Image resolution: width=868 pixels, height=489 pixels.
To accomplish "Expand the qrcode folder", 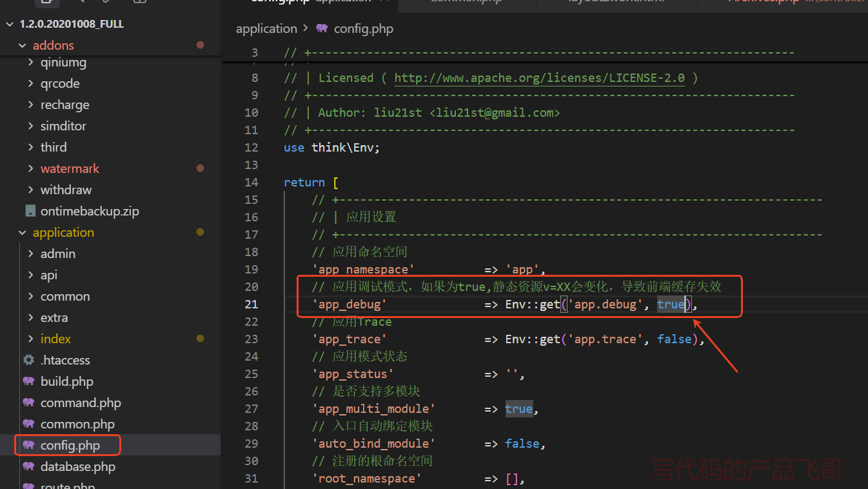I will (60, 83).
